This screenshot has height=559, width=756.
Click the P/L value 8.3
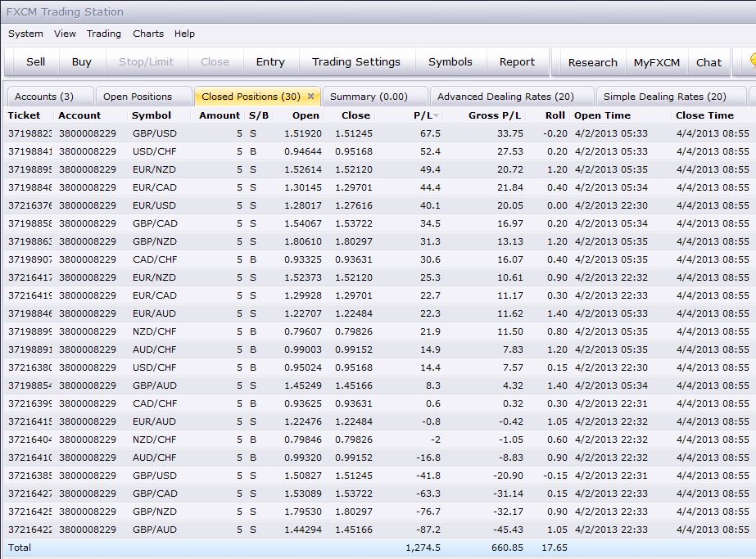[x=433, y=385]
